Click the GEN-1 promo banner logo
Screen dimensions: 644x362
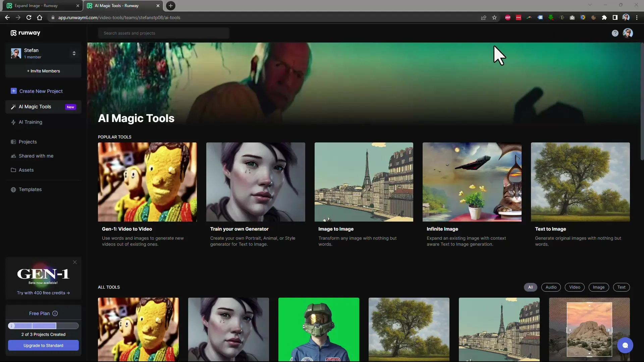[43, 274]
